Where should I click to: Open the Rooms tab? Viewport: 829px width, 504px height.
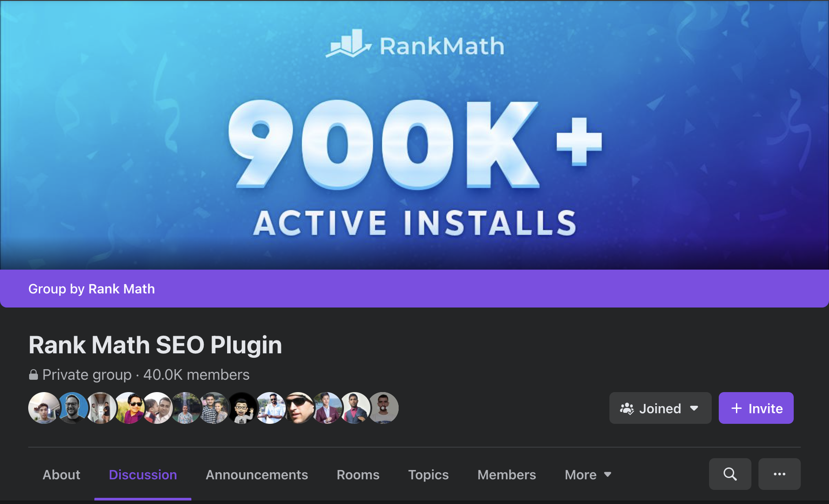tap(358, 474)
